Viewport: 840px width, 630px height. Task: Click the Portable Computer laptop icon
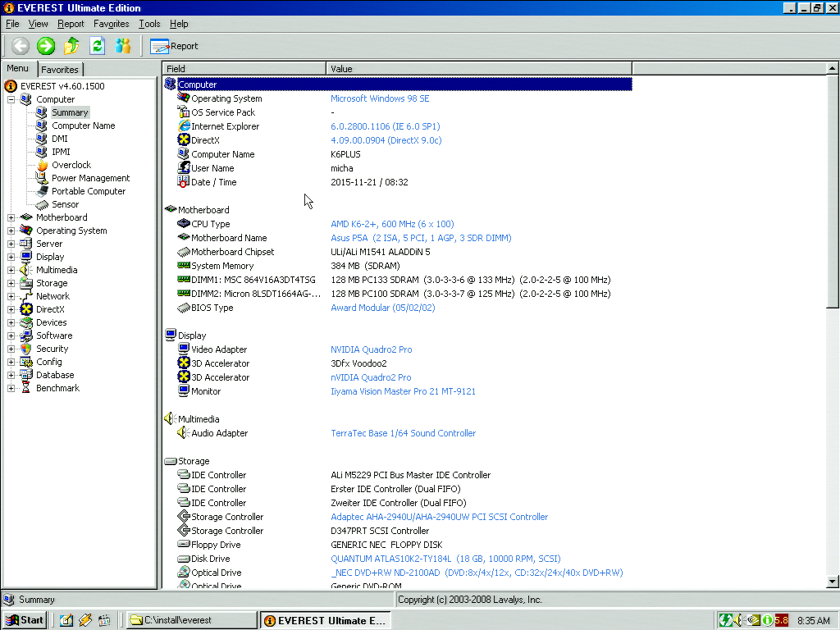(42, 191)
